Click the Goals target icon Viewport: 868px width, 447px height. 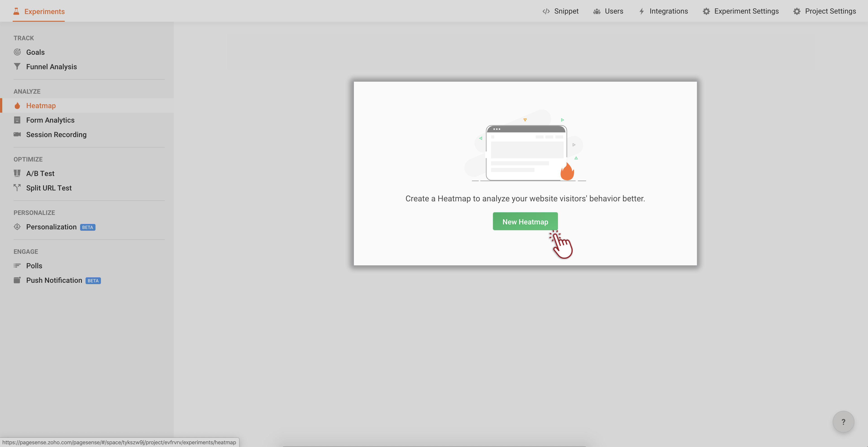(17, 52)
